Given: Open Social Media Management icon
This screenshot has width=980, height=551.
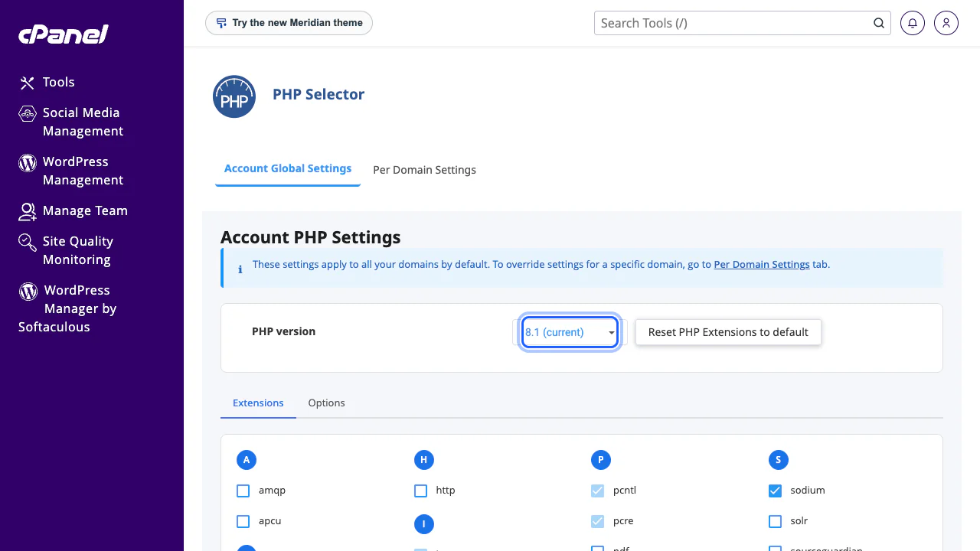Looking at the screenshot, I should tap(28, 114).
